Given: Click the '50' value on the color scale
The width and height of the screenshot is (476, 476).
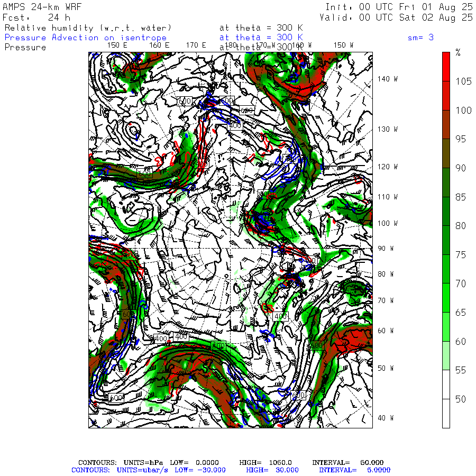Looking at the screenshot, I should (461, 399).
